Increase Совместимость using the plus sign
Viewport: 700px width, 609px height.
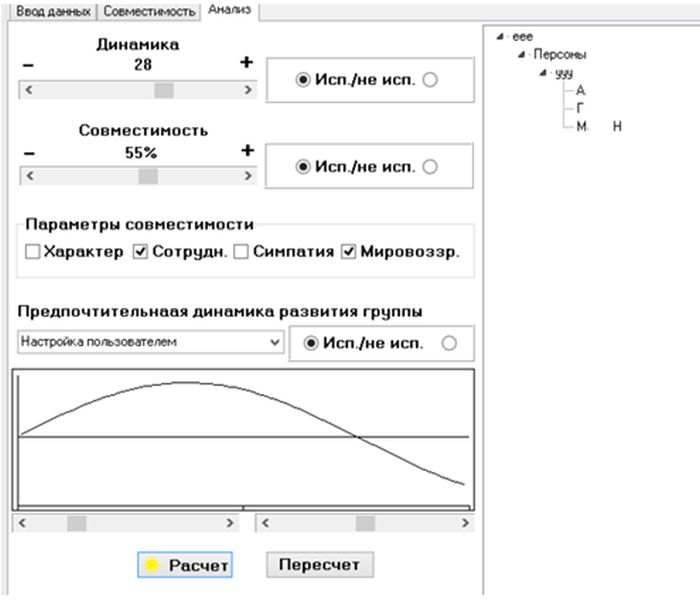tap(248, 150)
